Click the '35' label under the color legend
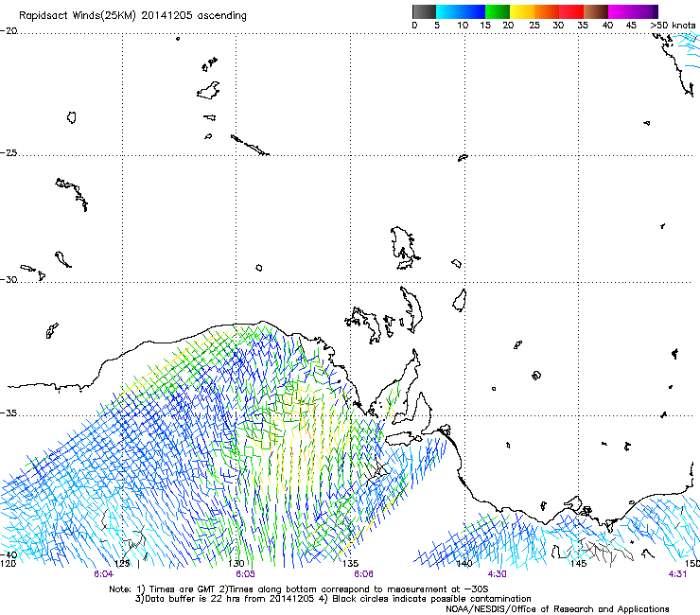Viewport: 700px width, 615px height. (x=583, y=26)
